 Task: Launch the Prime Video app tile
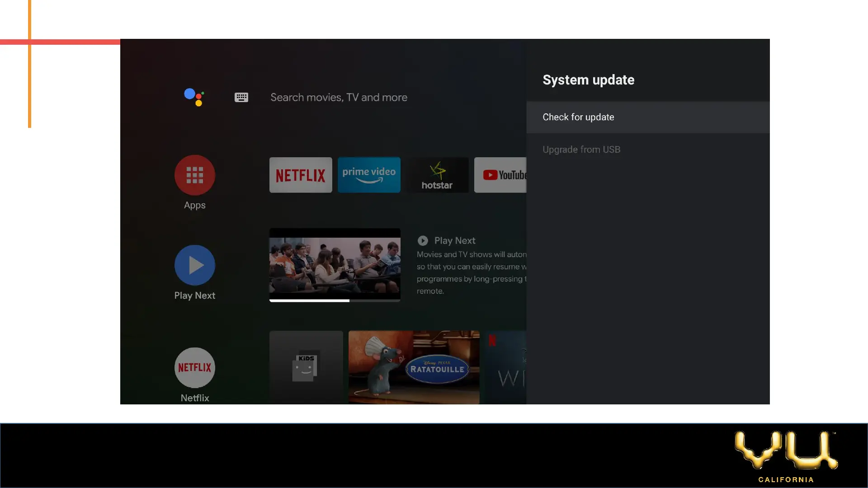pos(369,175)
